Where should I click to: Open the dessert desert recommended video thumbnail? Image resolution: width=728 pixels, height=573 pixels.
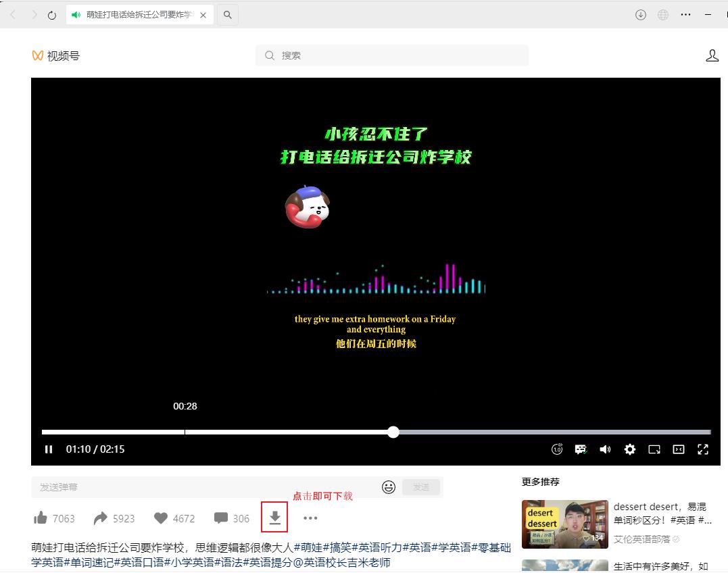coord(564,524)
